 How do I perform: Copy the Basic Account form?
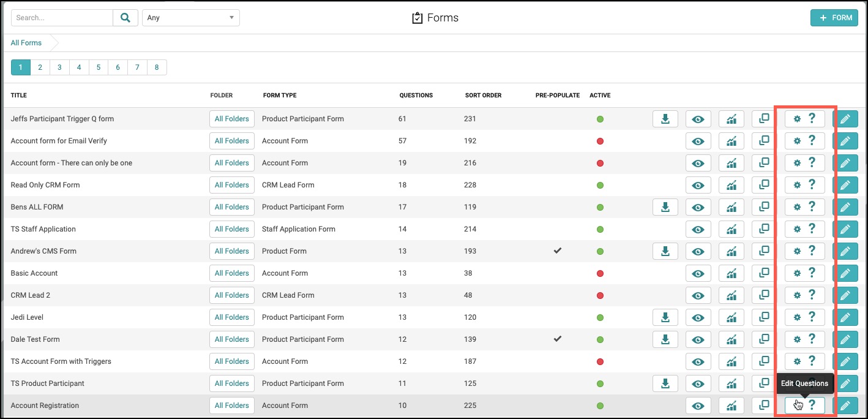click(764, 273)
